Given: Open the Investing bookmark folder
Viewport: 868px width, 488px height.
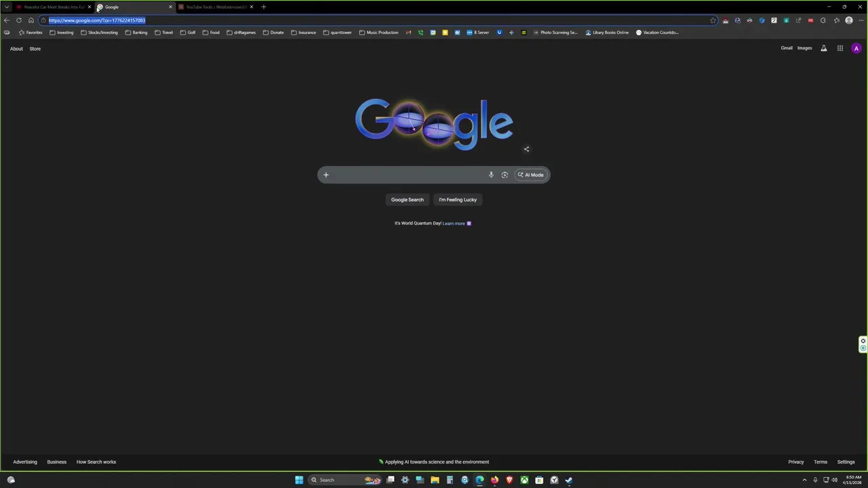Looking at the screenshot, I should (x=61, y=33).
